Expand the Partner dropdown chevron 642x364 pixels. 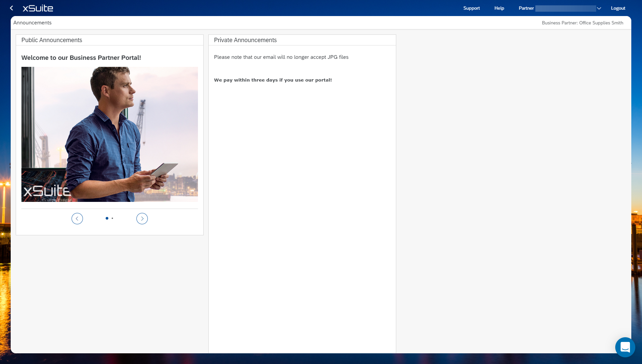599,8
